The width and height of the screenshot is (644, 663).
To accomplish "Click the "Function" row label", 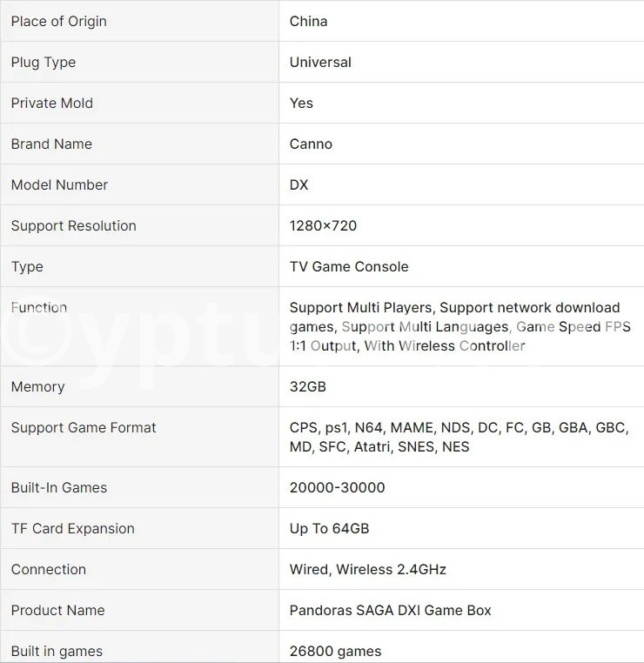I will pyautogui.click(x=39, y=307).
